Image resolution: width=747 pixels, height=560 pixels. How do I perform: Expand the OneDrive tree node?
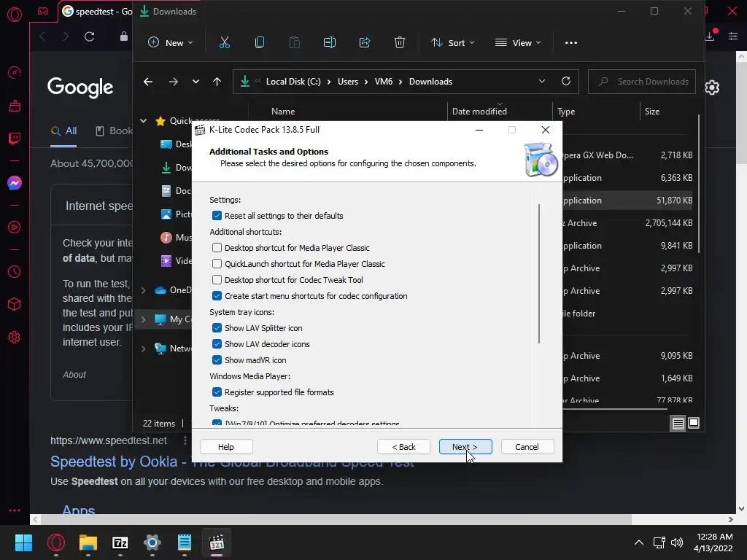click(144, 290)
